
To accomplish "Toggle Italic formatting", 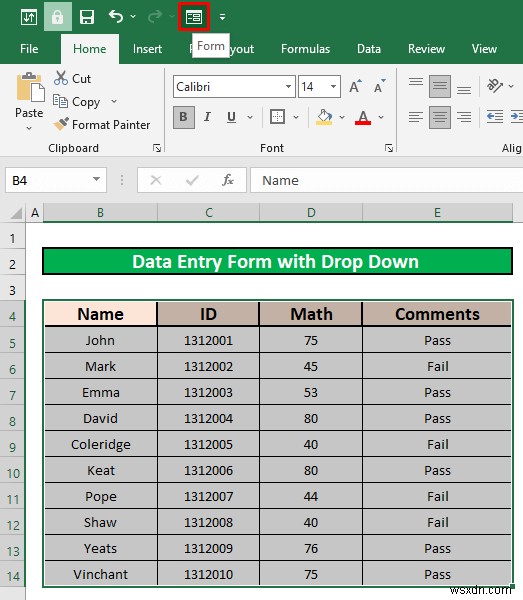I will click(207, 117).
